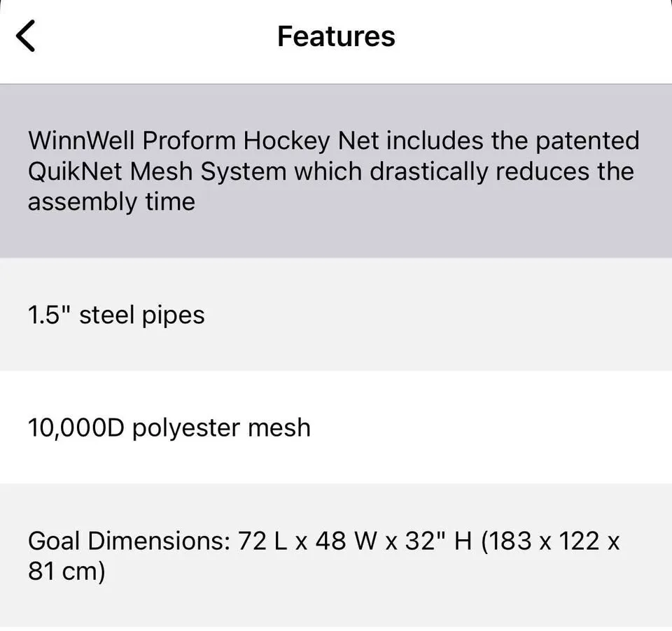Select the 10,000D polyester mesh item

[x=336, y=427]
